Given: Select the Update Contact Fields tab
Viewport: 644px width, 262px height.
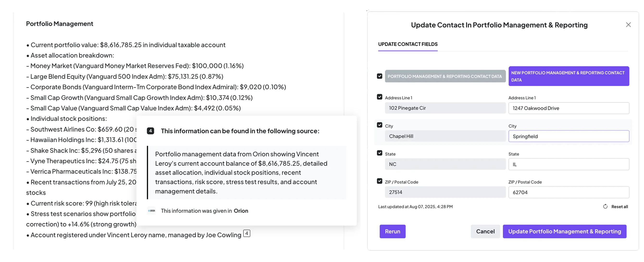Looking at the screenshot, I should (x=408, y=44).
